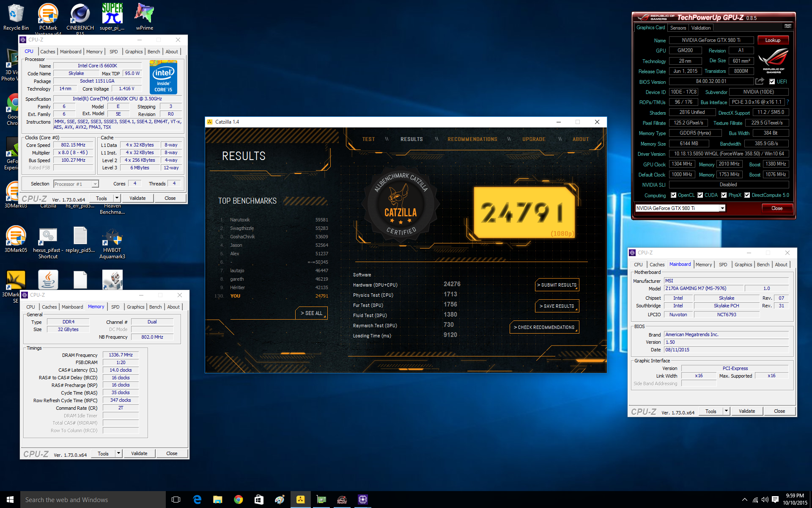812x508 pixels.
Task: Show hidden system tray icons
Action: tap(744, 500)
